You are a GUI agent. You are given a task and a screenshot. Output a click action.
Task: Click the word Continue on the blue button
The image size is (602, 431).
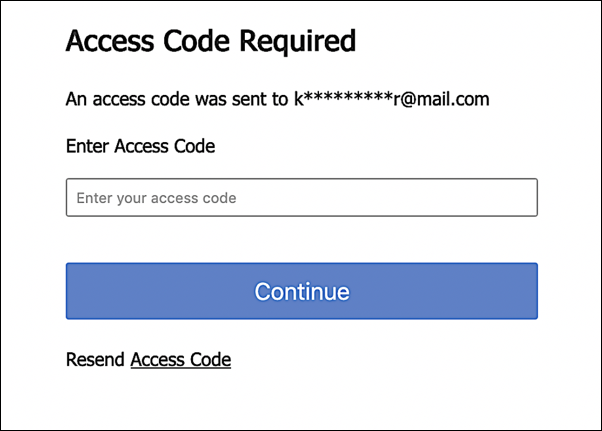coord(301,291)
